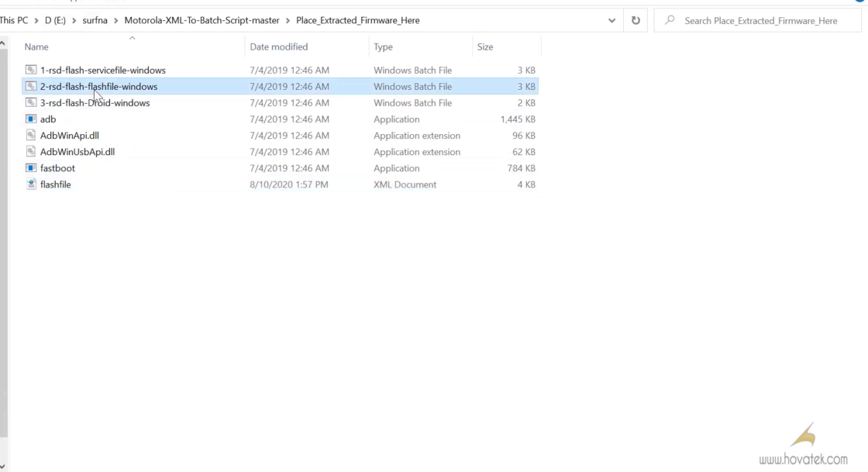Image resolution: width=868 pixels, height=472 pixels.
Task: Expand the chevron after surfna breadcrumb
Action: pyautogui.click(x=116, y=21)
